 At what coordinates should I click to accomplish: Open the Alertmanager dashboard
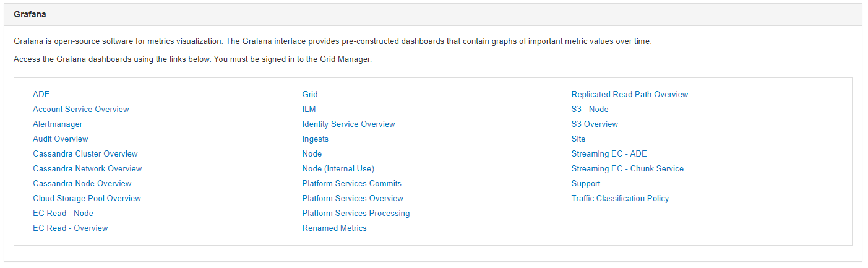pos(58,124)
